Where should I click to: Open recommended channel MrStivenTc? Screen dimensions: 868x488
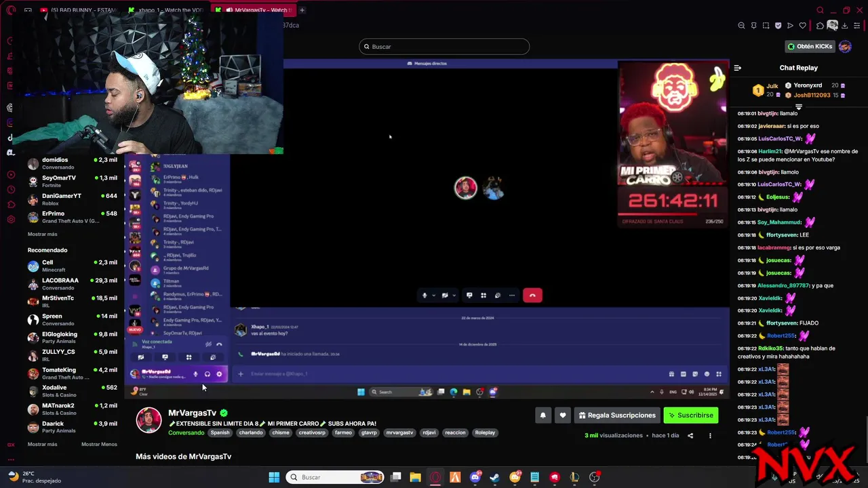click(73, 302)
